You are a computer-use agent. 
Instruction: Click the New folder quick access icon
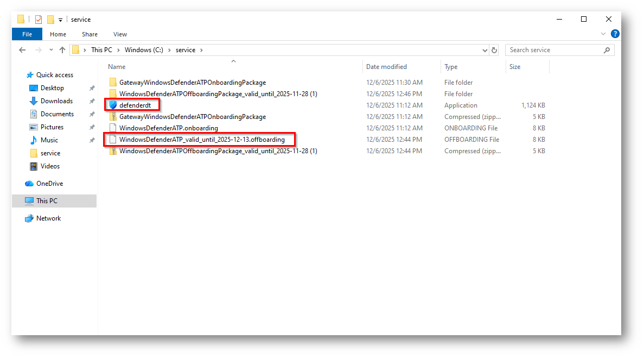coord(50,20)
